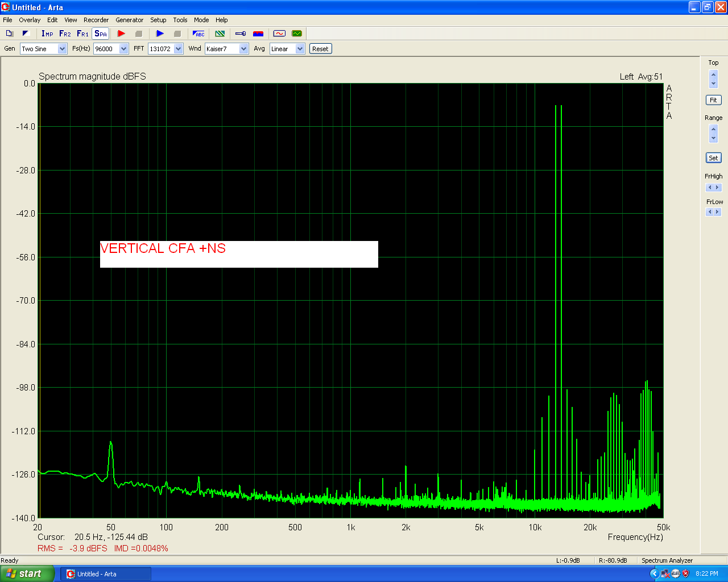
Task: Open the Tools menu
Action: pos(180,20)
